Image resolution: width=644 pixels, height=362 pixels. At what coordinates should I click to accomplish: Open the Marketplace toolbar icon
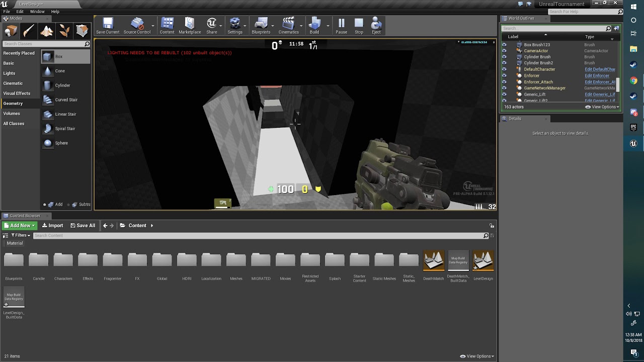pyautogui.click(x=190, y=26)
